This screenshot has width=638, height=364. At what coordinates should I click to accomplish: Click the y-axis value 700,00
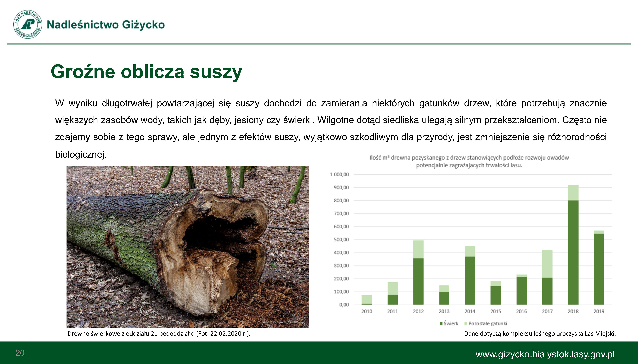click(x=341, y=214)
